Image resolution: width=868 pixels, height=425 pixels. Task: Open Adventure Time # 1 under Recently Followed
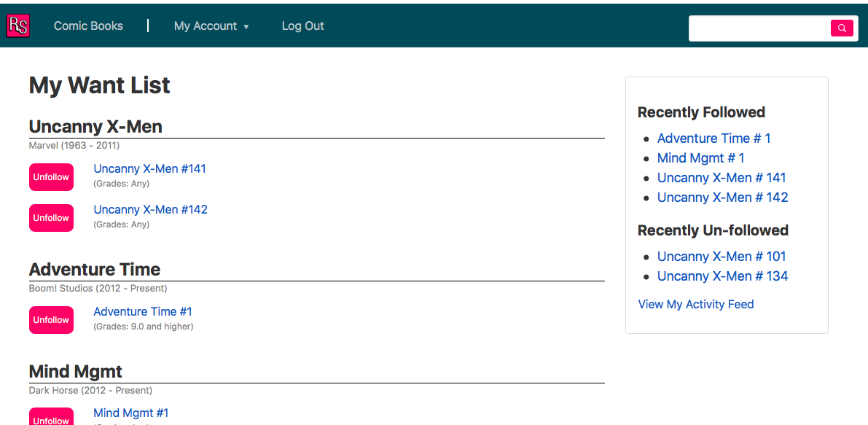[714, 139]
